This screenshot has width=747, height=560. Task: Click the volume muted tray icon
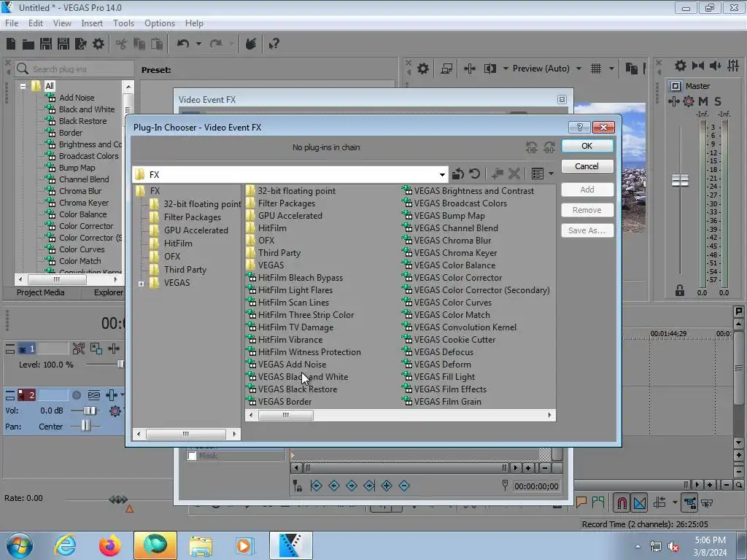point(673,547)
